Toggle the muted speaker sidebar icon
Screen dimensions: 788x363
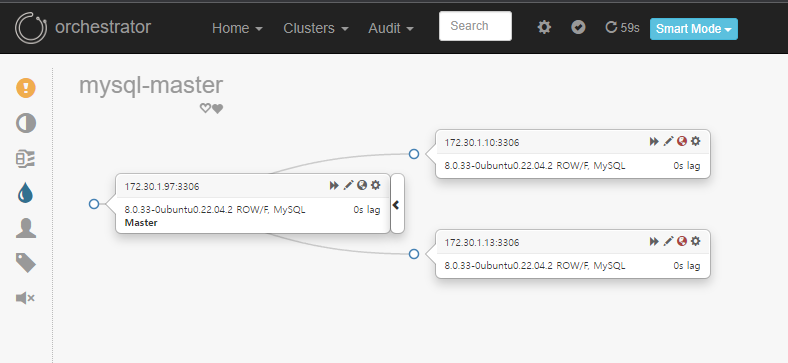tap(25, 298)
